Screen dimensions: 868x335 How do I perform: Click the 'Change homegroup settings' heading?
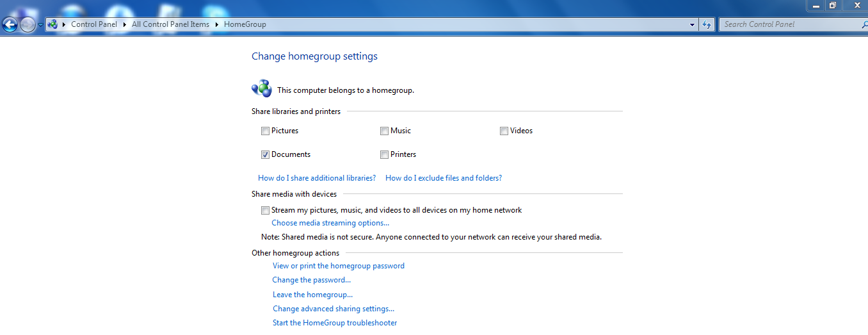coord(314,56)
